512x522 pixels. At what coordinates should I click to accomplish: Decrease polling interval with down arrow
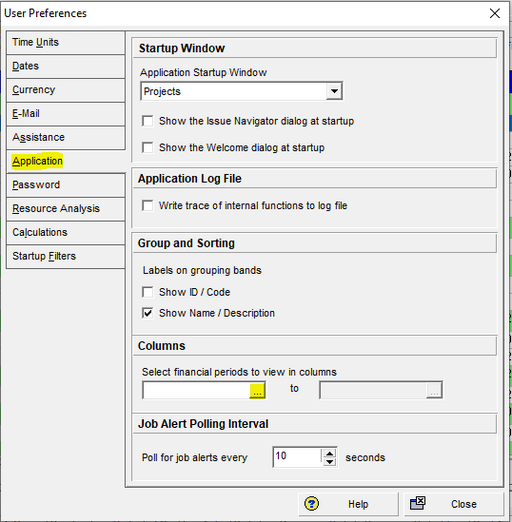(x=330, y=462)
